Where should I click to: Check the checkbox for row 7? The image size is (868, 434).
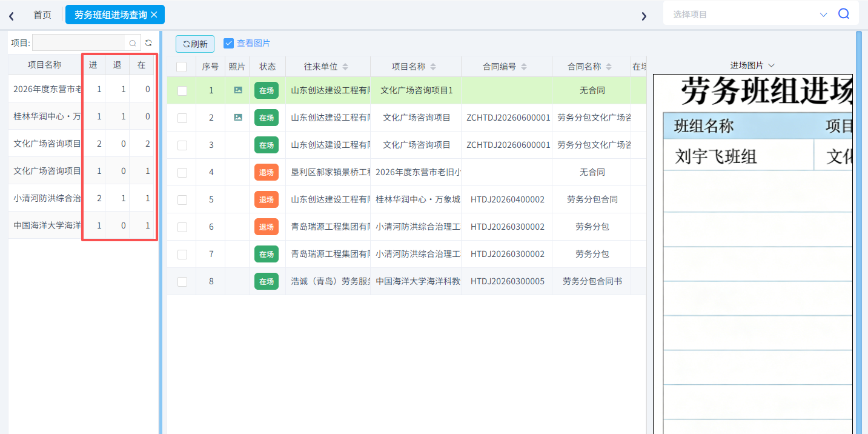182,255
